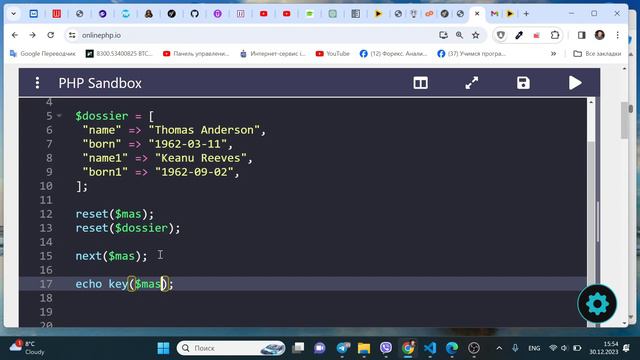This screenshot has height=360, width=640.
Task: Open the zoom magnifier in address bar
Action: 460,35
